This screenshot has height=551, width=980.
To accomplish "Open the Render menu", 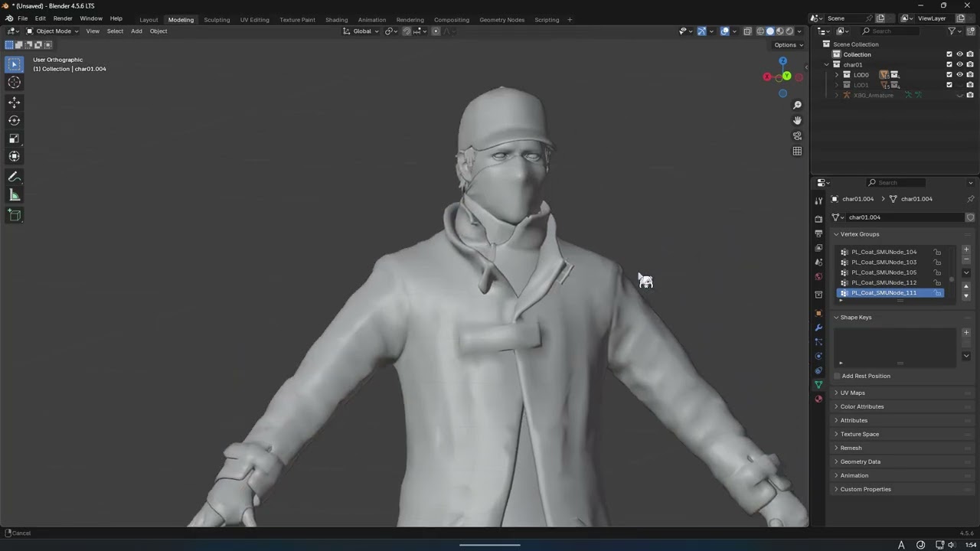I will tap(63, 18).
